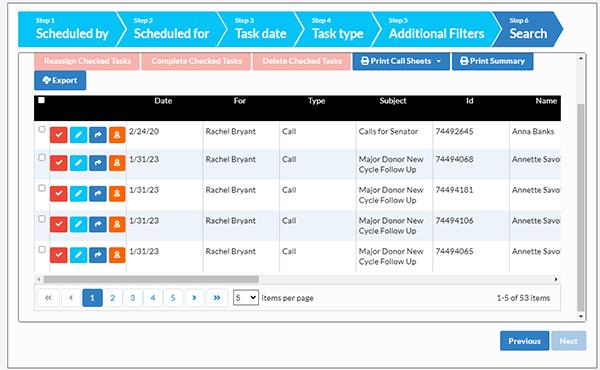600x370 pixels.
Task: Expand the Print Call Sheets dropdown
Action: click(x=401, y=61)
